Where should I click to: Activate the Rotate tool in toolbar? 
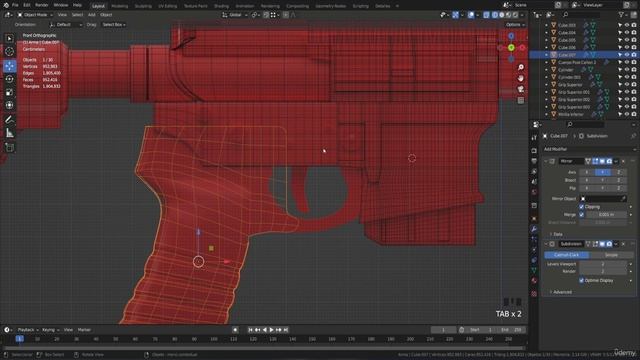(9, 79)
